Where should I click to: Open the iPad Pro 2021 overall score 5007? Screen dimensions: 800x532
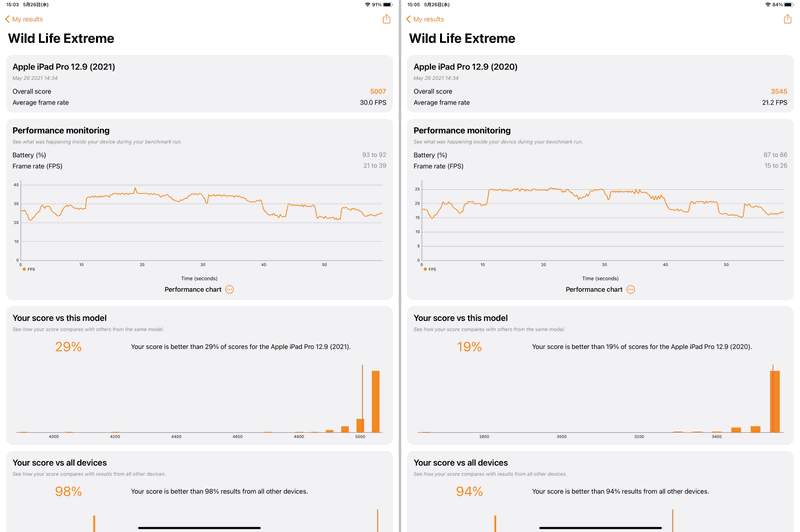(x=377, y=91)
